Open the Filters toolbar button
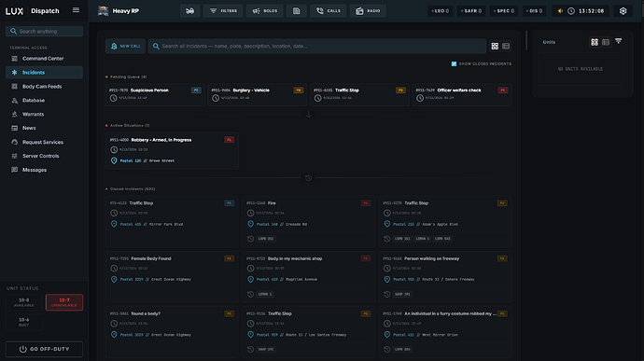This screenshot has height=361, width=644. (223, 11)
